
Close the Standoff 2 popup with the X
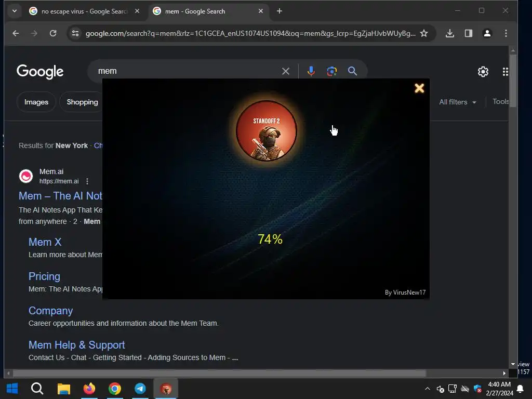pyautogui.click(x=419, y=88)
